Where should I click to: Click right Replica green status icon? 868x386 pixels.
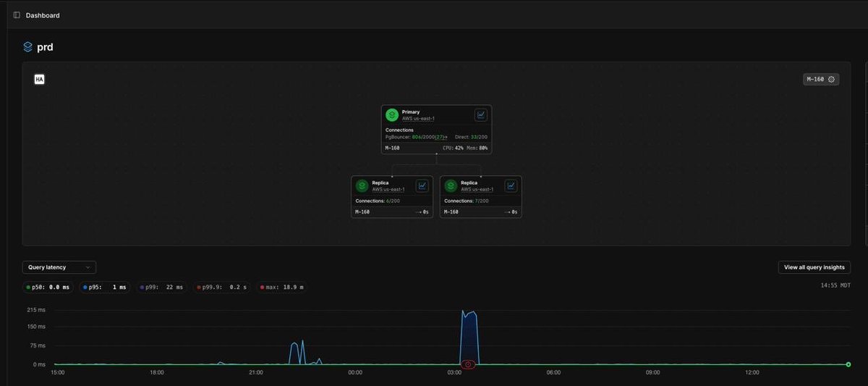[x=450, y=185]
